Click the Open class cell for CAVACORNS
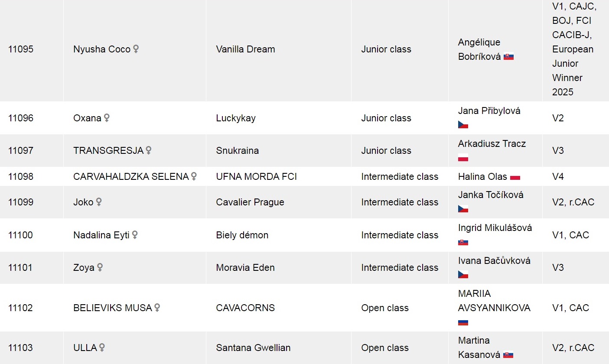609x364 pixels. point(384,308)
